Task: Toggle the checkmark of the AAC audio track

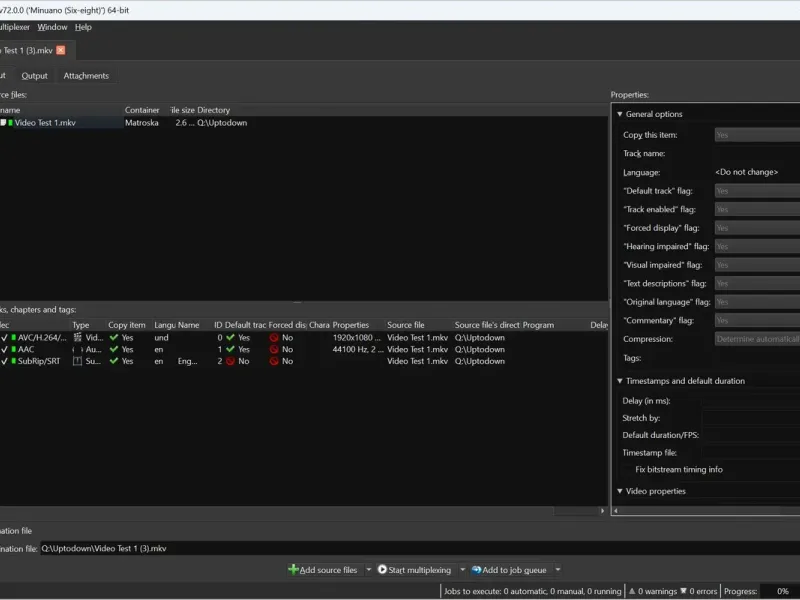Action: coord(4,350)
